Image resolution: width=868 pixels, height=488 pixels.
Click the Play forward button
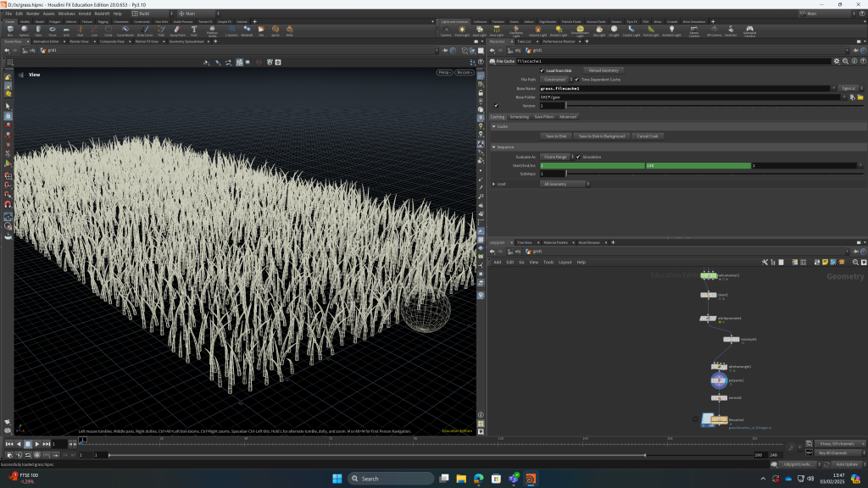tap(37, 444)
